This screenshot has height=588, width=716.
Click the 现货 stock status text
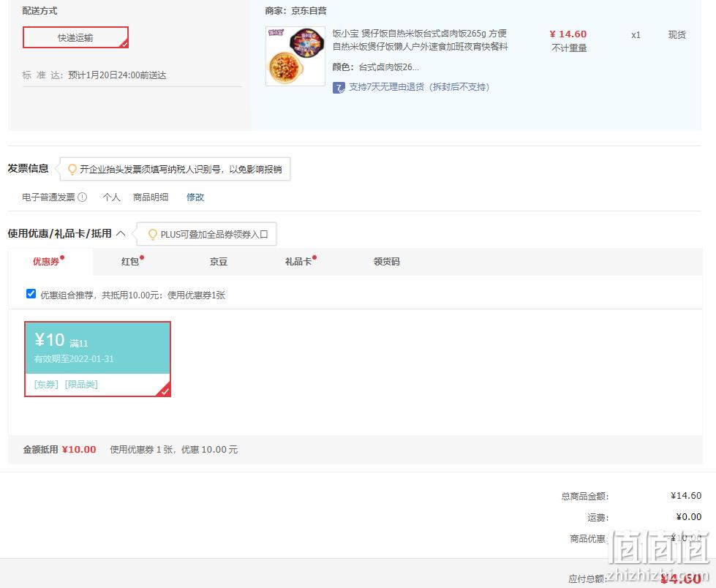tap(677, 34)
